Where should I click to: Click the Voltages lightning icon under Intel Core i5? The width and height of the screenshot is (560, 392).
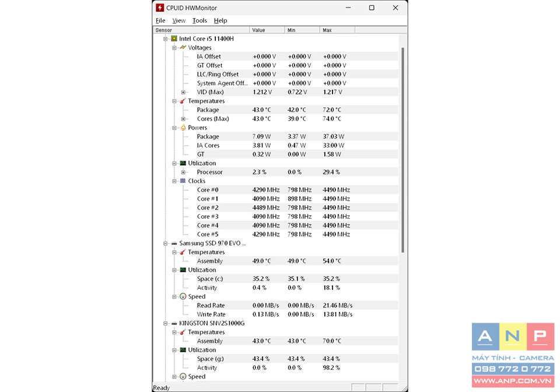click(183, 47)
